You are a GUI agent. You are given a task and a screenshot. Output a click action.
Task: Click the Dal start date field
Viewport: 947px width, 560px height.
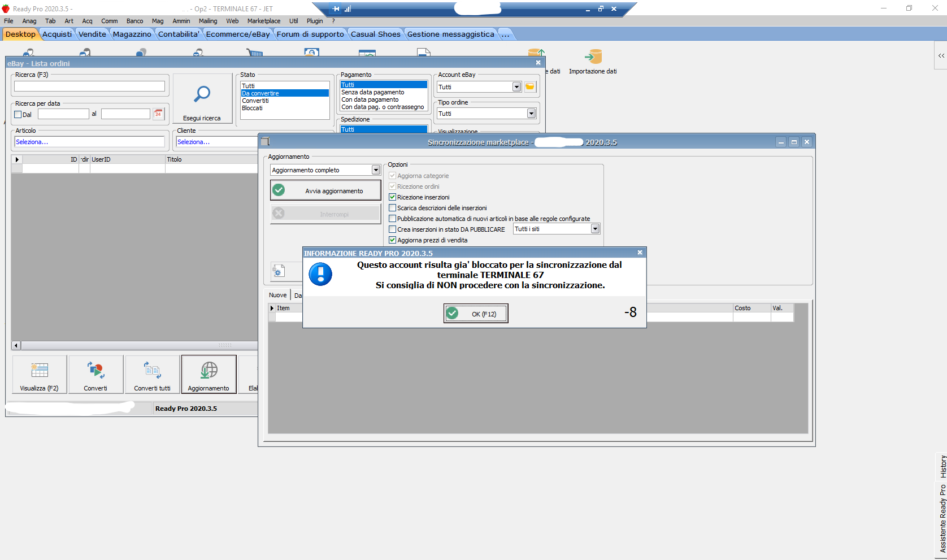tap(63, 114)
